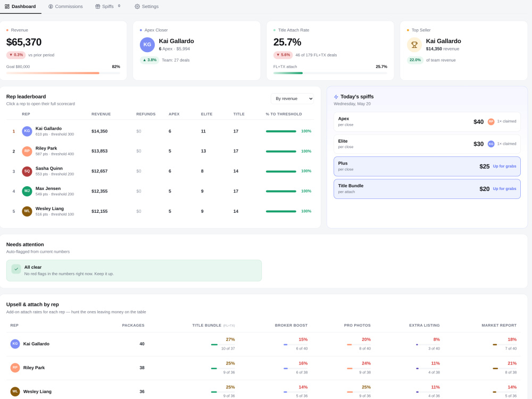Open Sasha Quinn's scorecard
The image size is (532, 399).
(x=49, y=168)
